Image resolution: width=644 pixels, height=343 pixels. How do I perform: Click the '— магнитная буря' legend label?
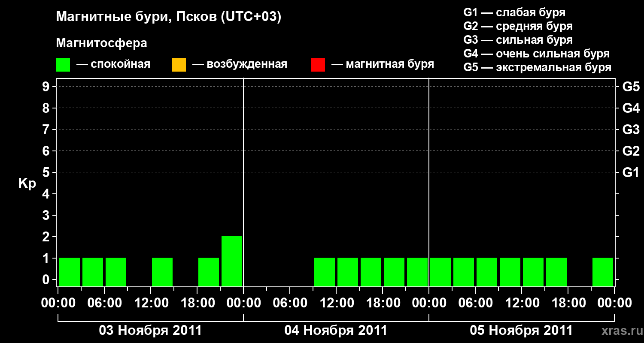click(x=383, y=64)
